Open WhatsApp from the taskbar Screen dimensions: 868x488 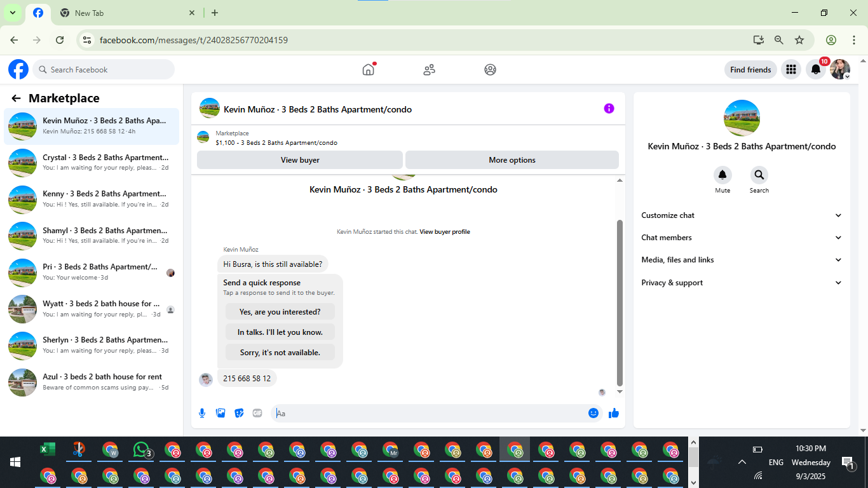click(141, 450)
